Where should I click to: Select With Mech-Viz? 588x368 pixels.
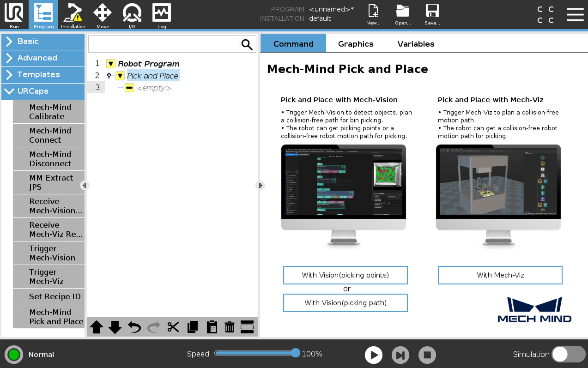tap(499, 275)
